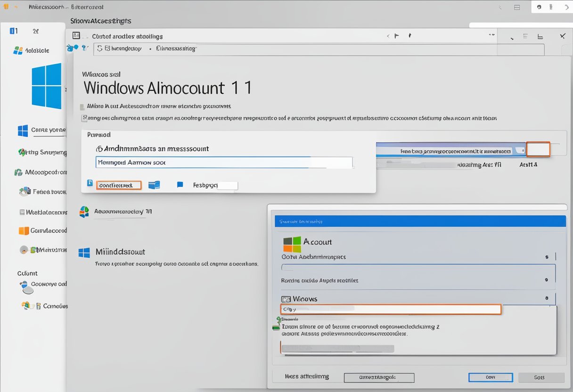Screen dimensions: 573x392
Task: Toggle the highlighted switch near top right
Action: click(x=538, y=149)
